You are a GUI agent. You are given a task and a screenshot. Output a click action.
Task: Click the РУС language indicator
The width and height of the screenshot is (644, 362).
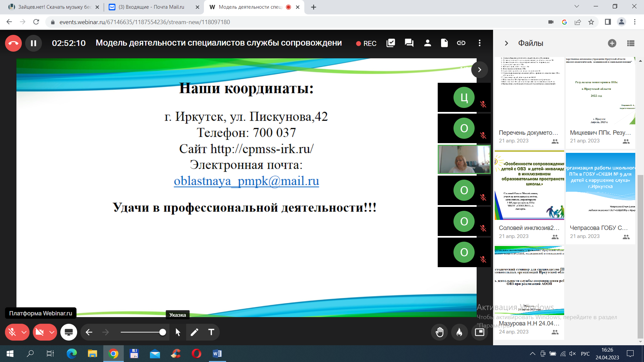pyautogui.click(x=585, y=354)
